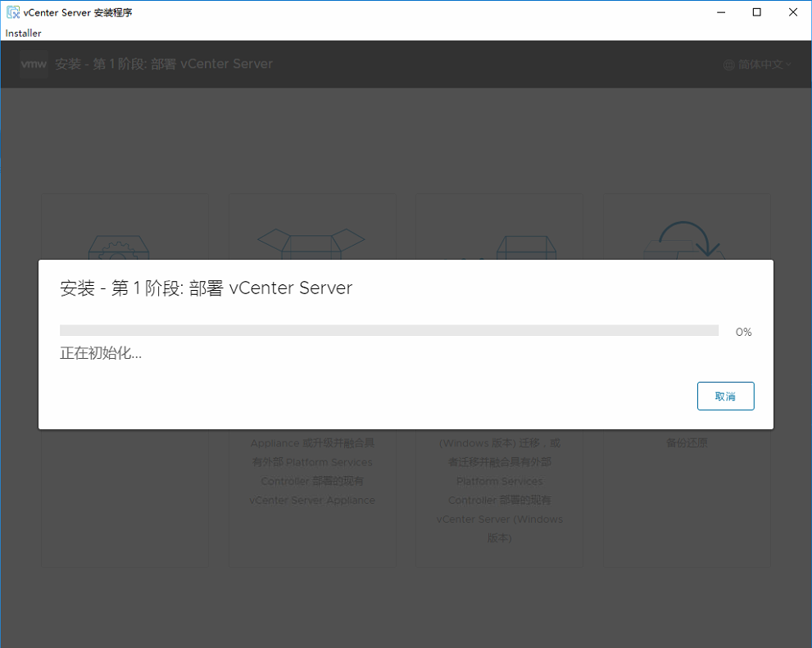Screen dimensions: 812x648
Task: Click the dimmed install gear-box icon
Action: [x=119, y=247]
